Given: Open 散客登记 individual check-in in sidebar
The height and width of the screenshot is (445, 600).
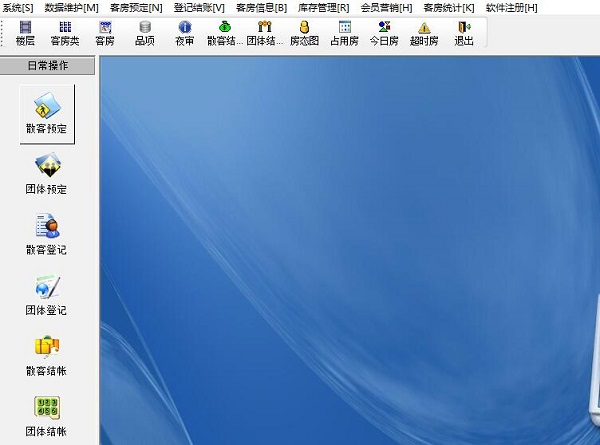Looking at the screenshot, I should (x=47, y=234).
